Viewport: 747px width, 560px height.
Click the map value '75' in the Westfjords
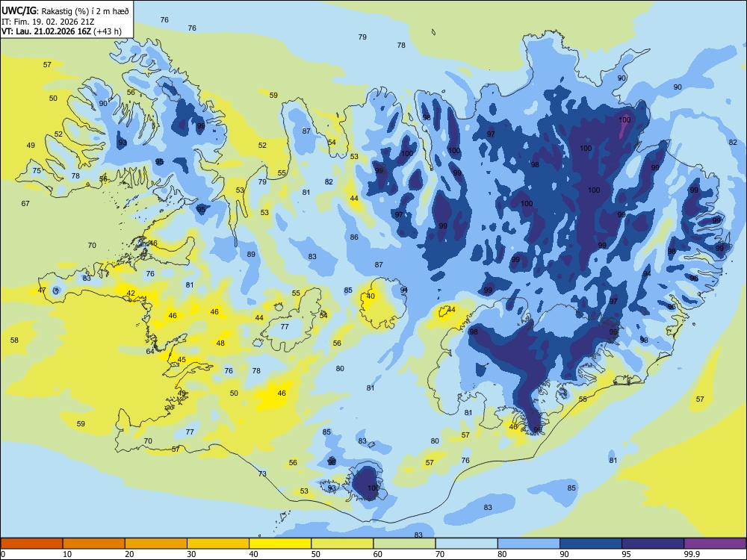(x=36, y=170)
